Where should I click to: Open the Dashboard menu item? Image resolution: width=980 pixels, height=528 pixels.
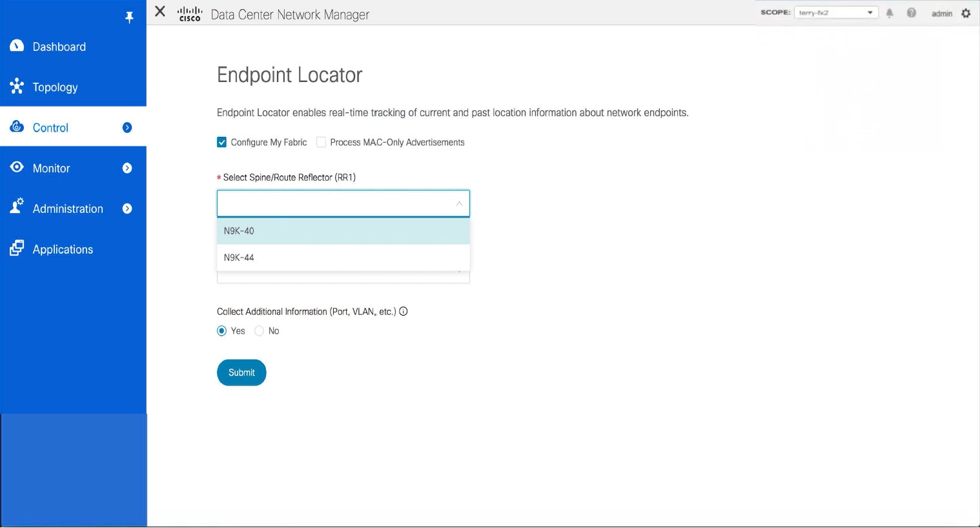tap(73, 46)
